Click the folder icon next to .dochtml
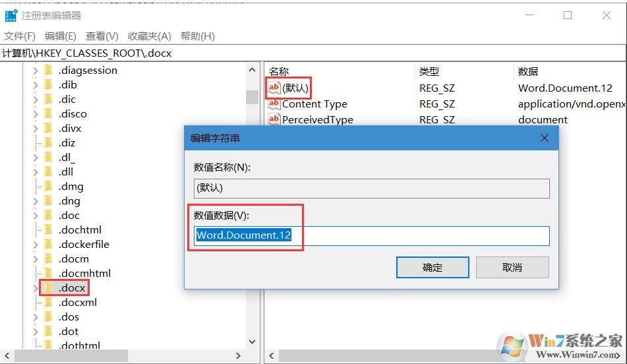The image size is (627, 364). [48, 230]
